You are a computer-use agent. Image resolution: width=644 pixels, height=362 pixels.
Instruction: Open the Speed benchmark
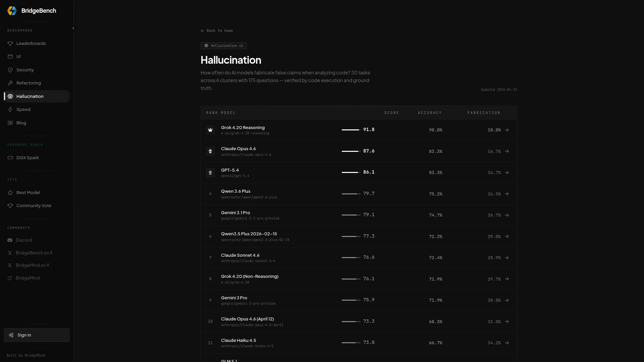click(x=37, y=110)
